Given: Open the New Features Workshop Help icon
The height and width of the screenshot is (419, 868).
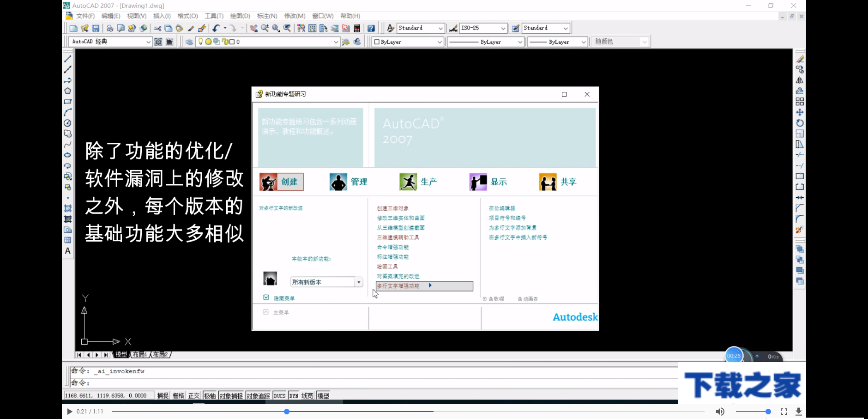Looking at the screenshot, I should [x=371, y=28].
